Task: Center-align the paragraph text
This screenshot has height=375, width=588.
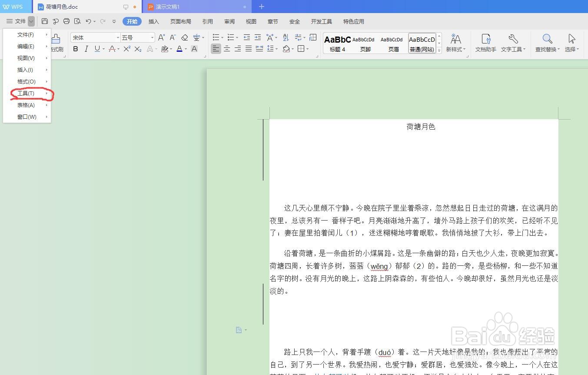Action: [227, 49]
